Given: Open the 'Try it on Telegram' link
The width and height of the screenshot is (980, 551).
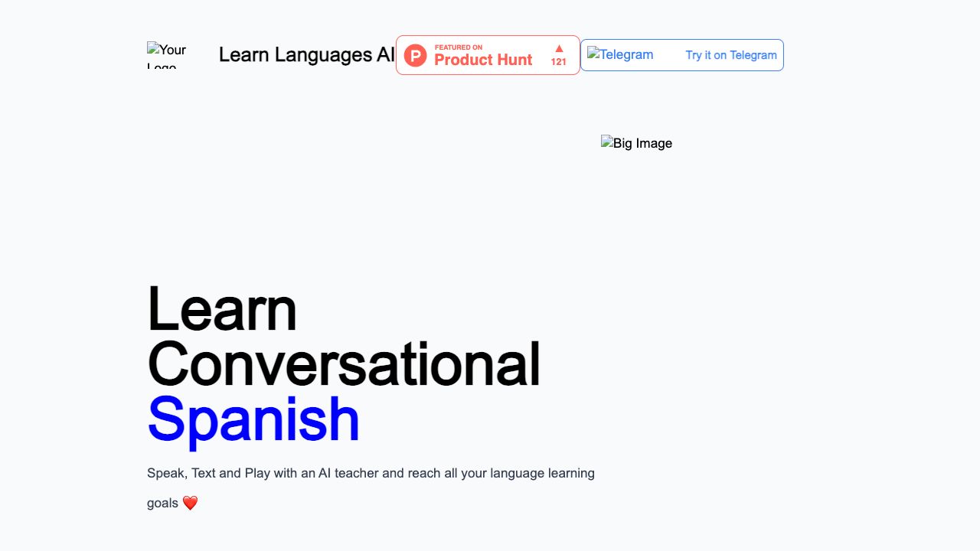Looking at the screenshot, I should pyautogui.click(x=730, y=55).
